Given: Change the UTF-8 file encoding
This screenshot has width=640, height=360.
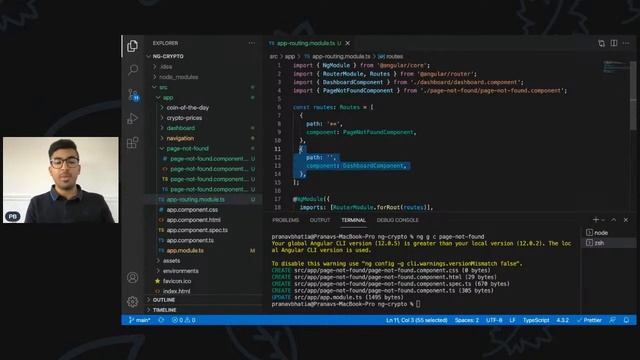Looking at the screenshot, I should click(x=494, y=320).
